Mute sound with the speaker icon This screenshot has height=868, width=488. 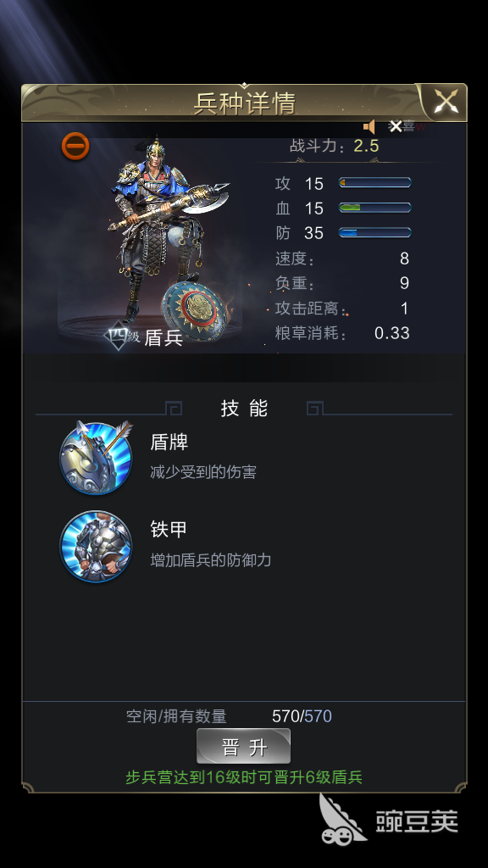pos(369,127)
